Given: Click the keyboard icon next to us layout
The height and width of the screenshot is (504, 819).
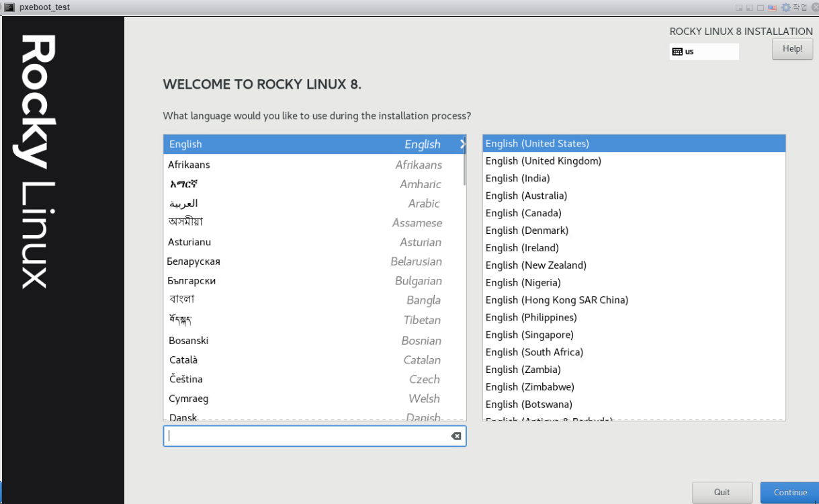Looking at the screenshot, I should [x=677, y=52].
